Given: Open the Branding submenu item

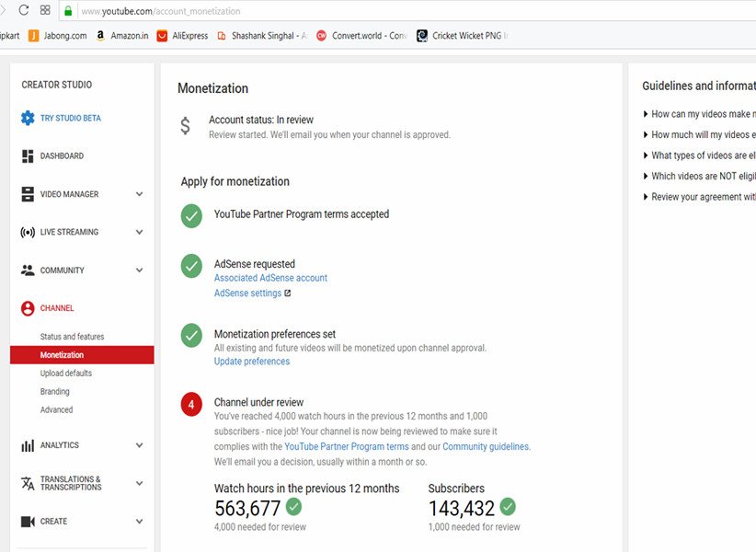Looking at the screenshot, I should 54,392.
